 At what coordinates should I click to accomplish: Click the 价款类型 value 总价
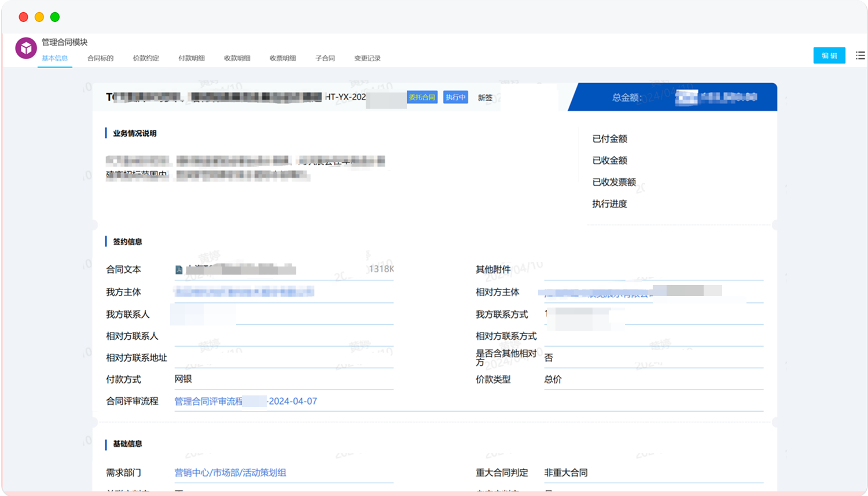553,379
